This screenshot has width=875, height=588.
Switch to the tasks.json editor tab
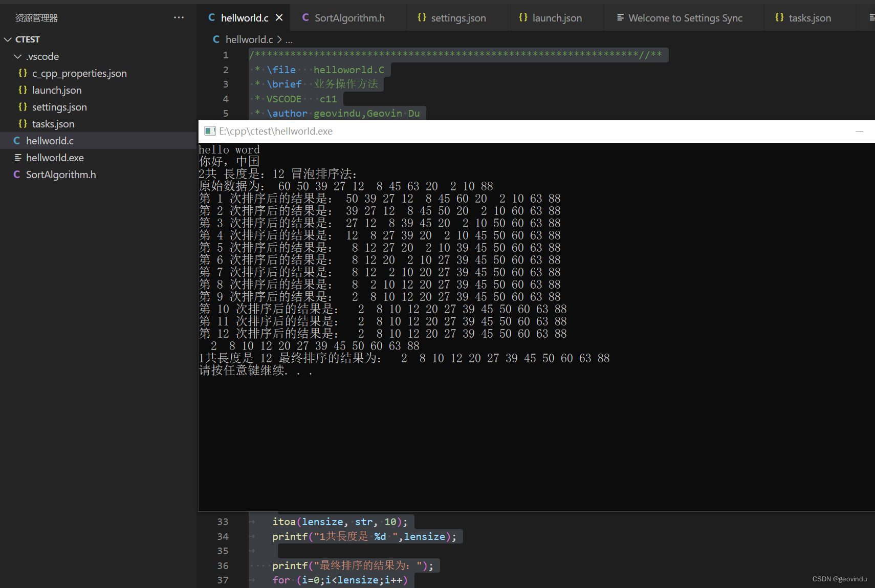(810, 18)
